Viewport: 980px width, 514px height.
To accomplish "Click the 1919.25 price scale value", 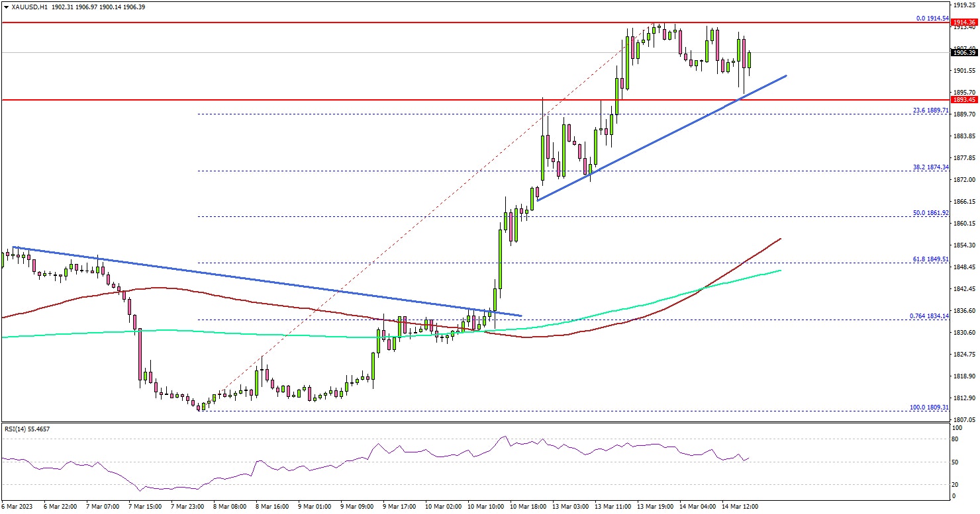I will coord(964,4).
